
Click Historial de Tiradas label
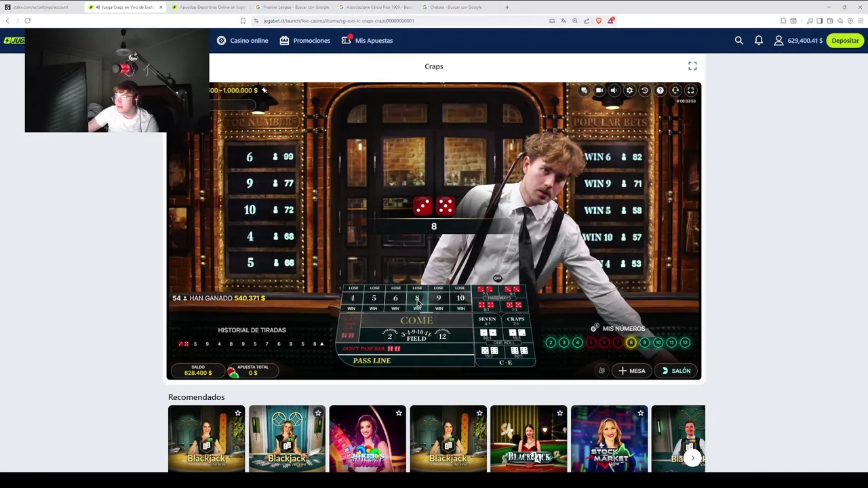point(252,330)
